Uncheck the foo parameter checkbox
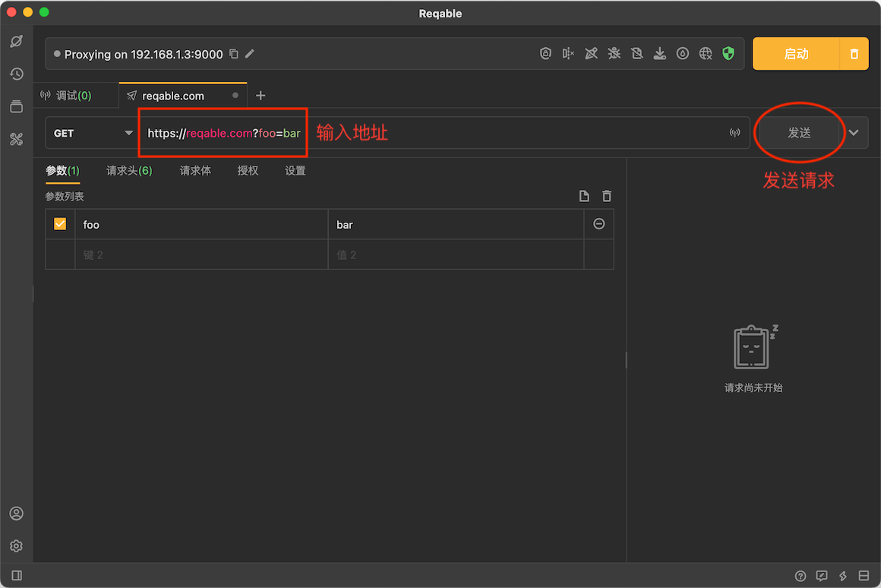881x588 pixels. point(60,224)
